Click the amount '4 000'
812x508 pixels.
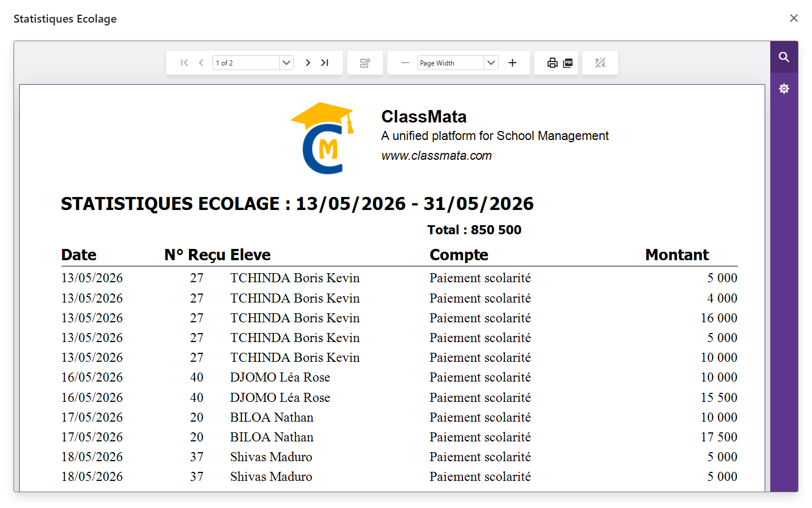pos(722,298)
